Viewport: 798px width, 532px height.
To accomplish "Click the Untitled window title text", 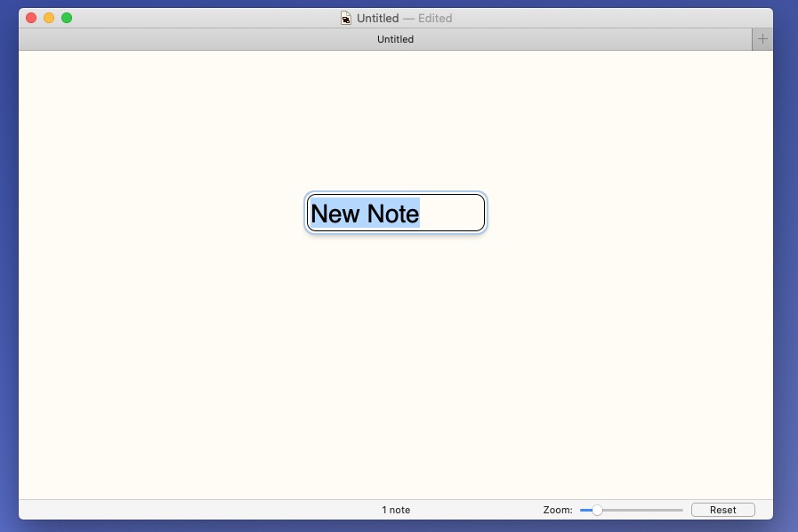I will [378, 18].
